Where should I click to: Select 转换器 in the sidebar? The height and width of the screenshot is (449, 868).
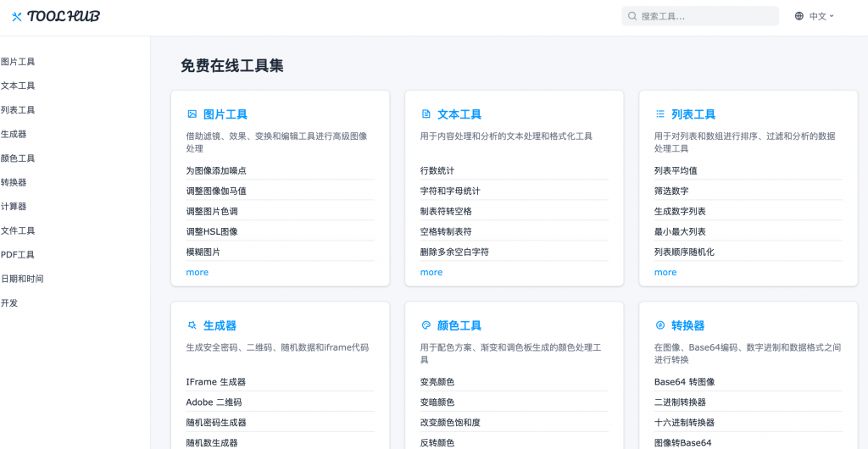[x=14, y=182]
